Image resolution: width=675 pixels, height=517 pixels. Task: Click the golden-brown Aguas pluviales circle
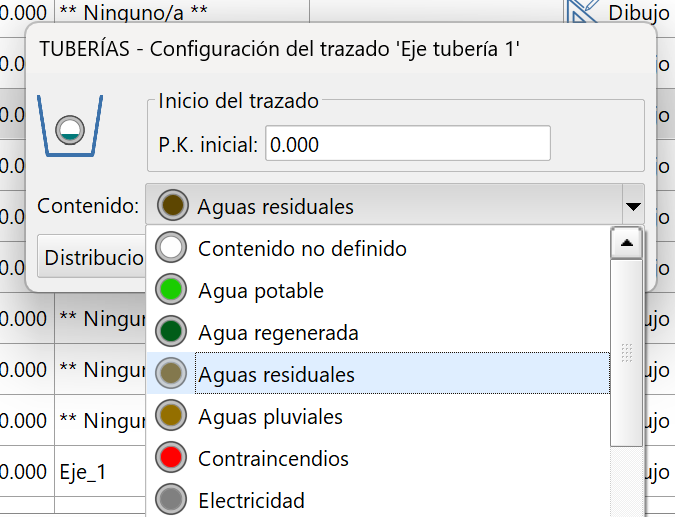point(171,415)
